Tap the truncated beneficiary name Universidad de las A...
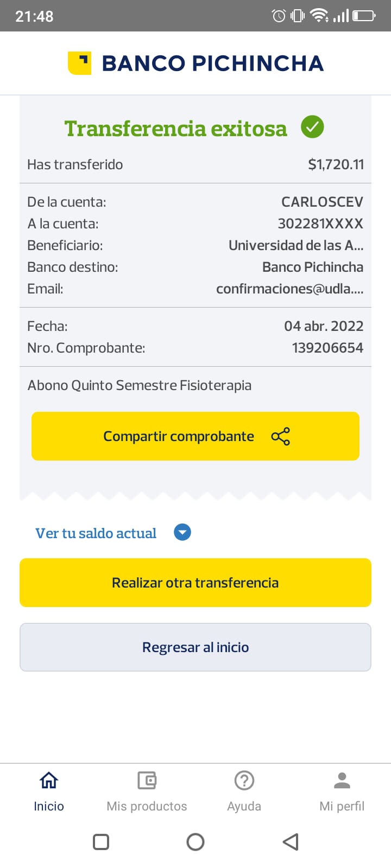Image resolution: width=391 pixels, height=868 pixels. pyautogui.click(x=296, y=245)
